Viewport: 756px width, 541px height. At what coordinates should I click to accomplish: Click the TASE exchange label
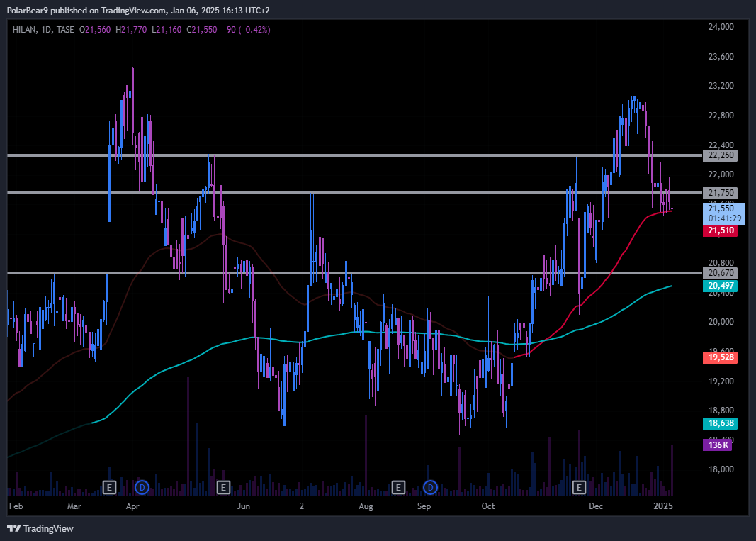click(65, 30)
